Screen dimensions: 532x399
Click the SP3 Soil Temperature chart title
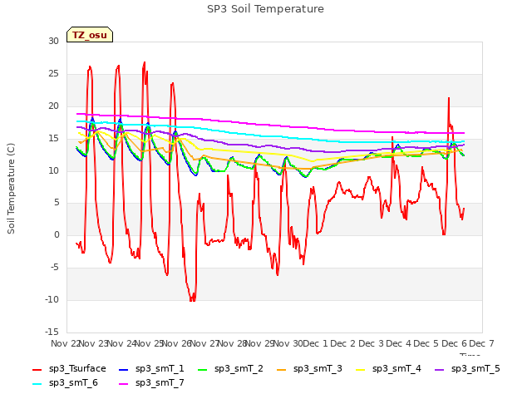(265, 9)
